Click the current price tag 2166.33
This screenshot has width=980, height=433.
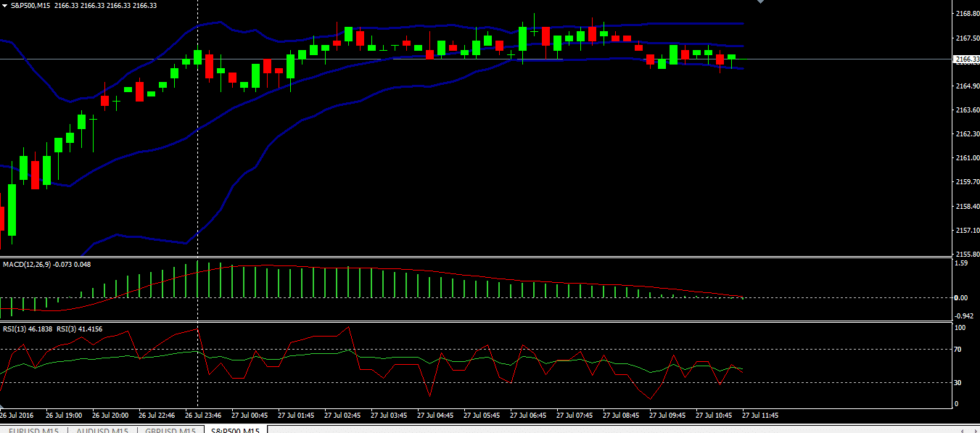pyautogui.click(x=966, y=59)
